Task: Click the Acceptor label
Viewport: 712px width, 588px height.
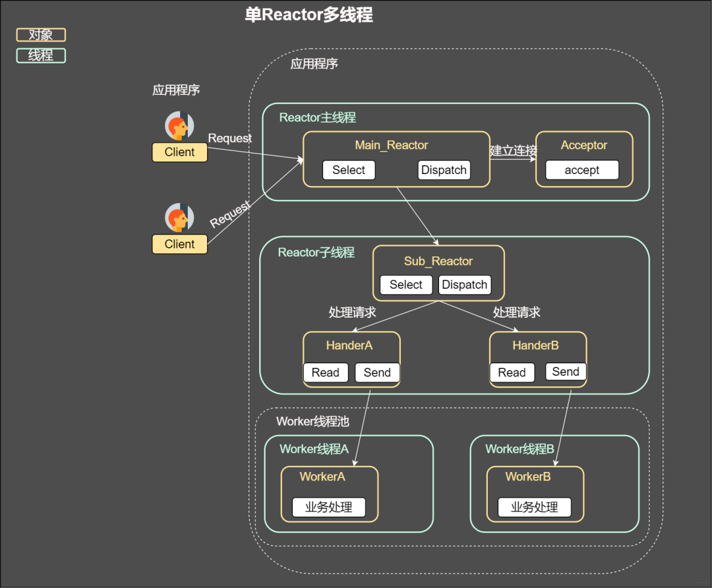Action: click(584, 145)
